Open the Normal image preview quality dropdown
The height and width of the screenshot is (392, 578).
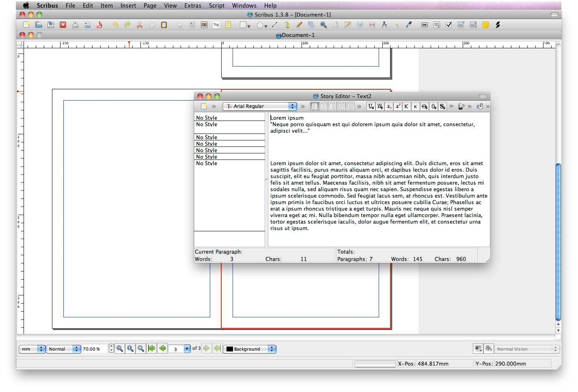coord(64,349)
